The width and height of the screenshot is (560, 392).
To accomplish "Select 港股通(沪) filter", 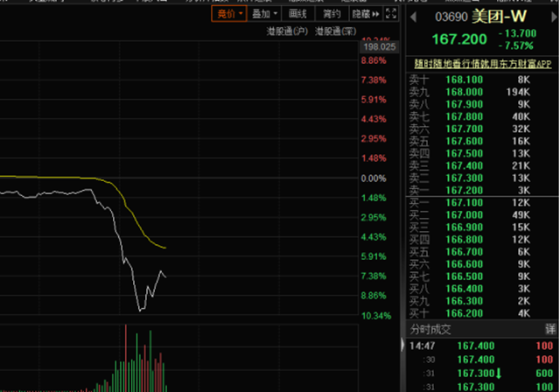I will tap(287, 31).
